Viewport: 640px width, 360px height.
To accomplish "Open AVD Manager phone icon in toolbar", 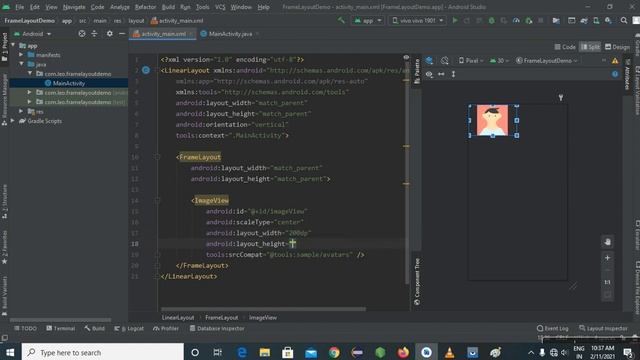I will pyautogui.click(x=596, y=20).
